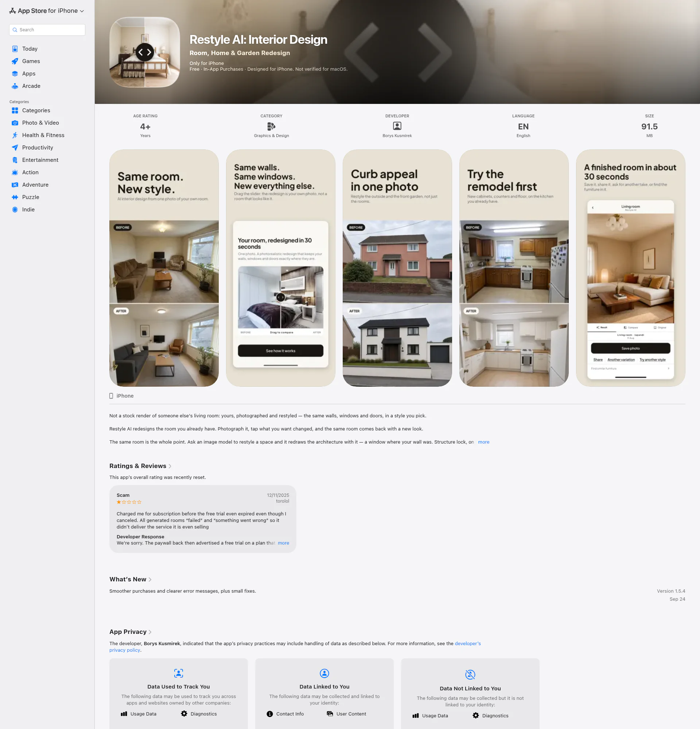The image size is (700, 729).
Task: Open Photo & Video camera icon
Action: tap(15, 123)
